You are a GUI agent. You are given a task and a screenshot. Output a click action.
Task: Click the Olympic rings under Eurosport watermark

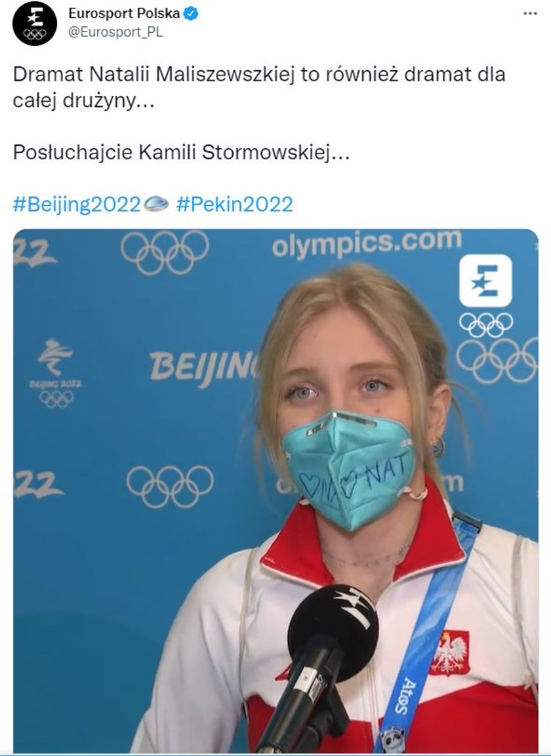point(486,325)
